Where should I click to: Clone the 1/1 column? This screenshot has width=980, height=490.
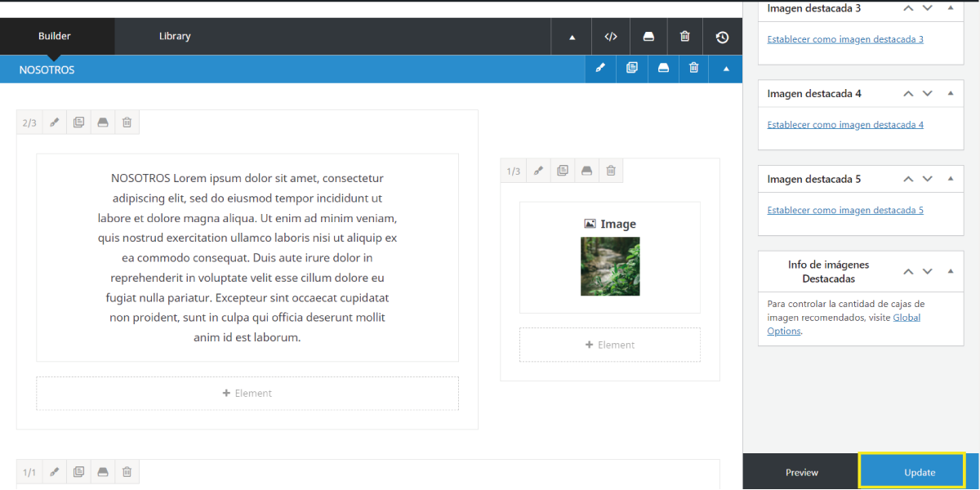78,472
